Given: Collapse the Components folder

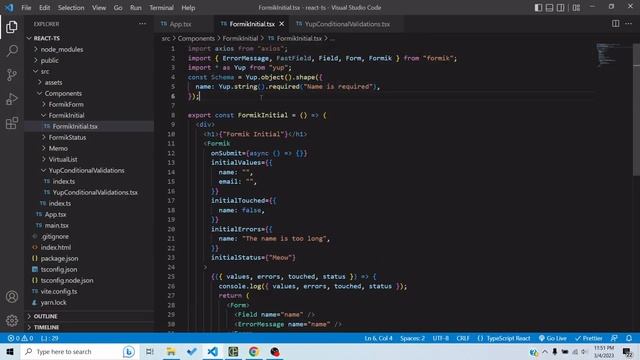Looking at the screenshot, I should click(89, 93).
